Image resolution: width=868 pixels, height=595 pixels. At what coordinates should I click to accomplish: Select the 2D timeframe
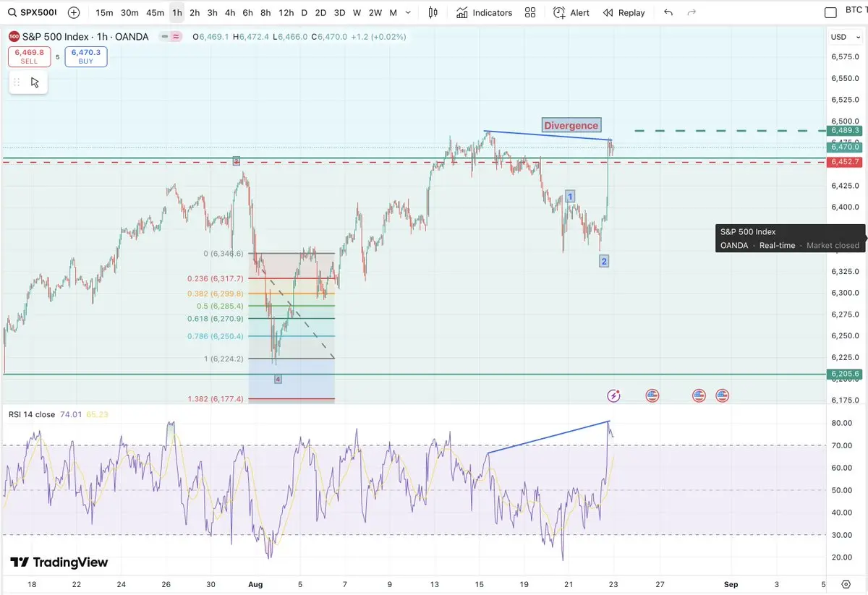(x=320, y=12)
